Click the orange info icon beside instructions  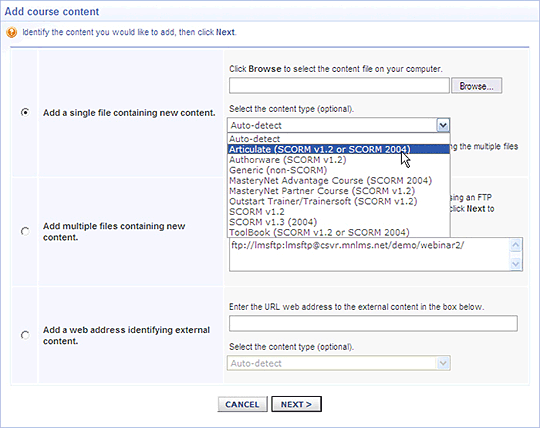[11, 32]
